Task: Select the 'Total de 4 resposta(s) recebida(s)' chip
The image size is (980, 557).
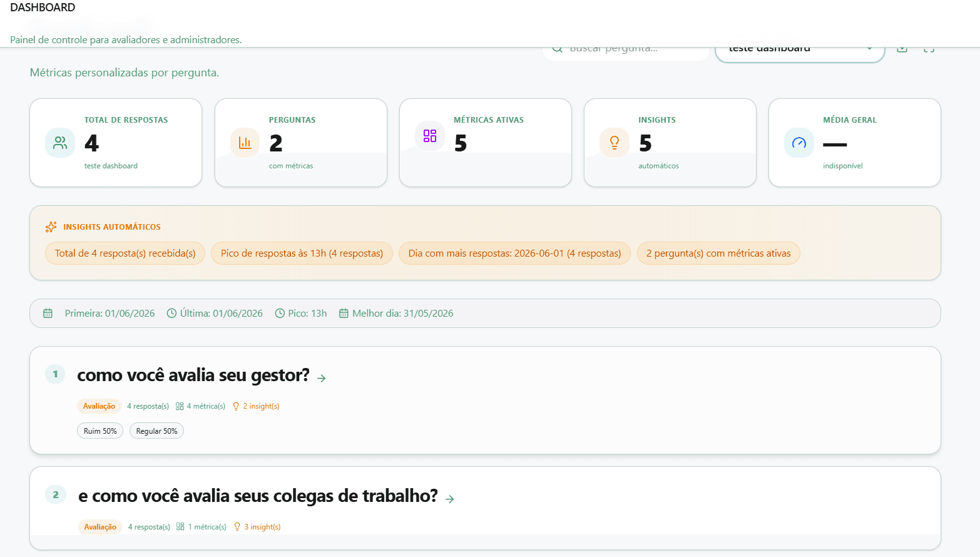Action: [125, 253]
